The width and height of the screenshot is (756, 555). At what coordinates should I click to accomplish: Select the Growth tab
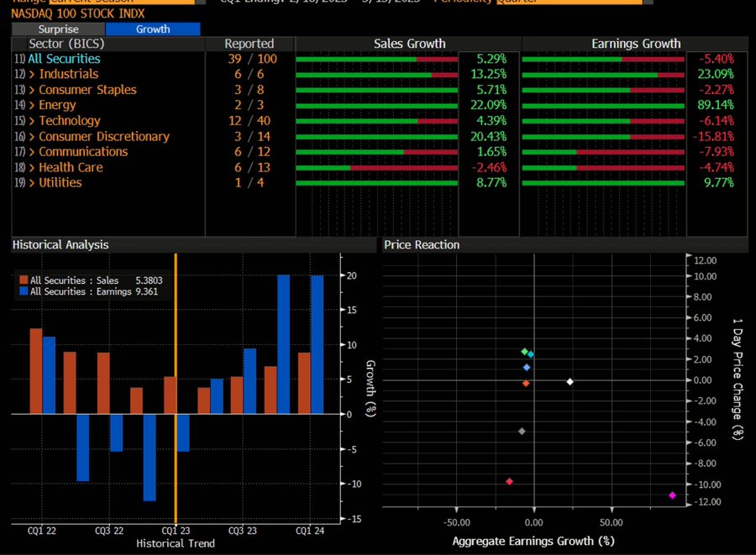click(x=153, y=29)
